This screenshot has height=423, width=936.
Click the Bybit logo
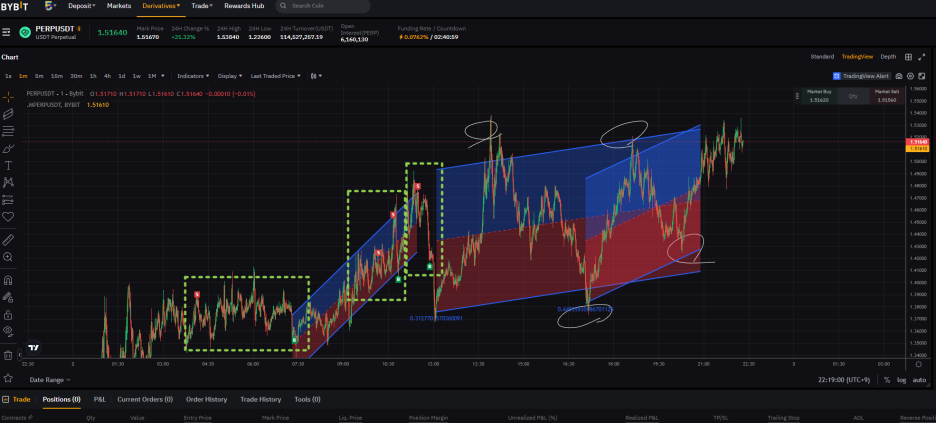click(14, 7)
